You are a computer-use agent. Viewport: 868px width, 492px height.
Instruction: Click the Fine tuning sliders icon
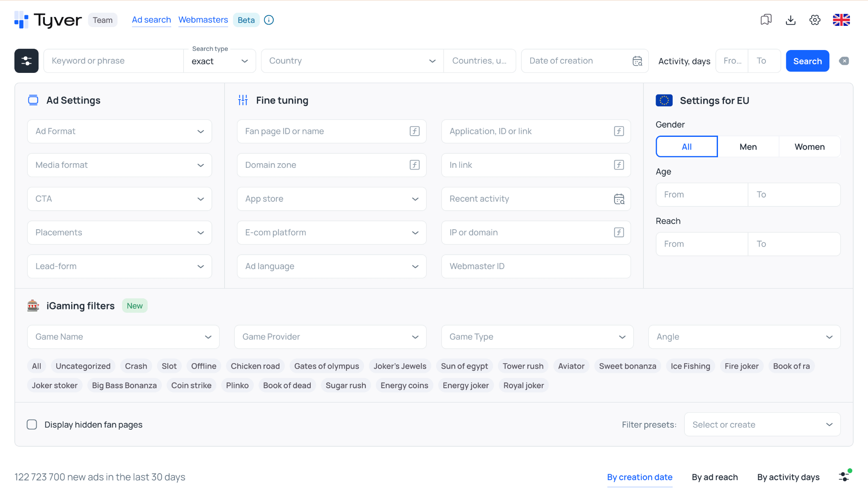[x=243, y=100]
